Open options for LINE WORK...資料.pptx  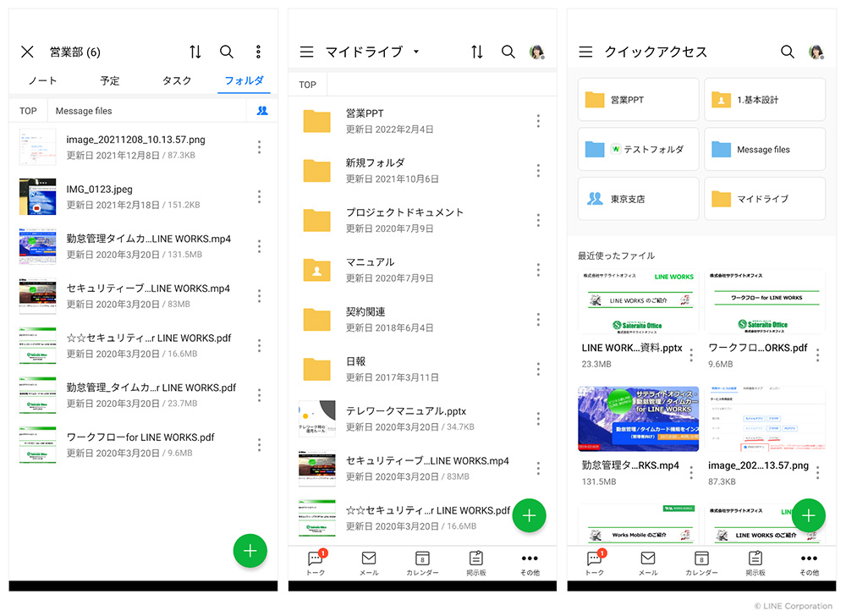coord(691,355)
